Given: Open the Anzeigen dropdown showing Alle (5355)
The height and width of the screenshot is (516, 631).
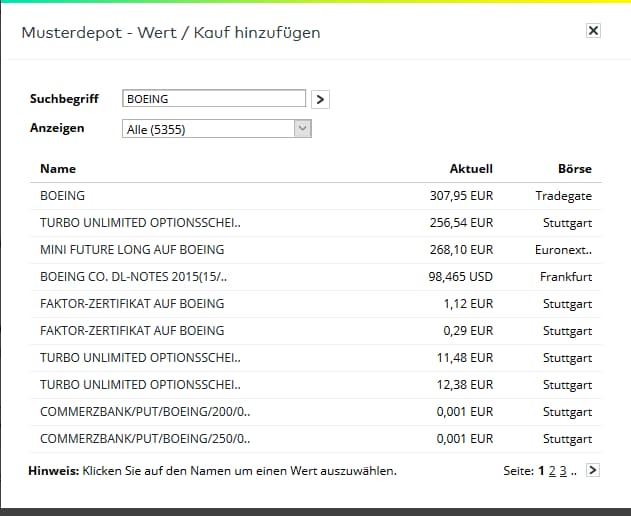Looking at the screenshot, I should coord(217,129).
